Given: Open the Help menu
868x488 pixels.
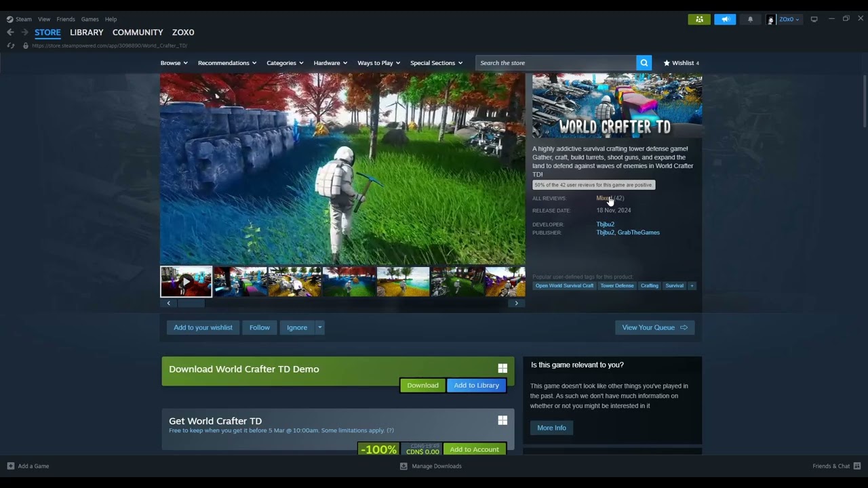Looking at the screenshot, I should (111, 19).
